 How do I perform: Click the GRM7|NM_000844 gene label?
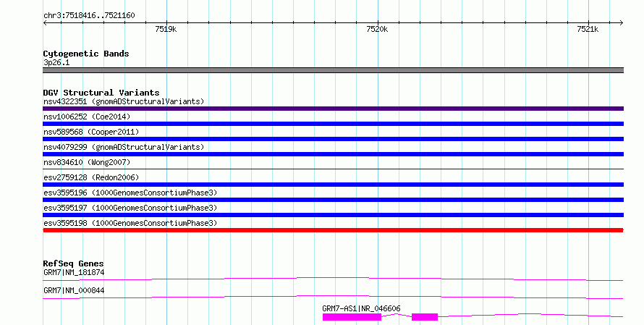click(x=74, y=290)
